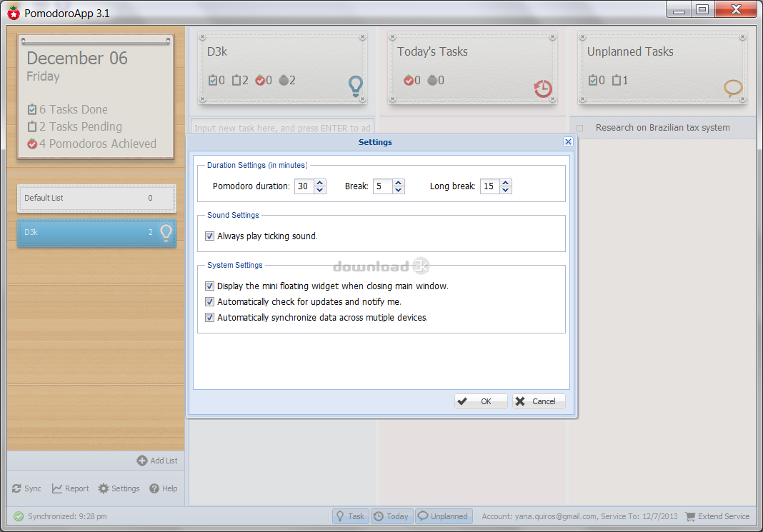This screenshot has height=532, width=763.
Task: Switch to the Unplanned tab at bottom
Action: click(x=443, y=516)
